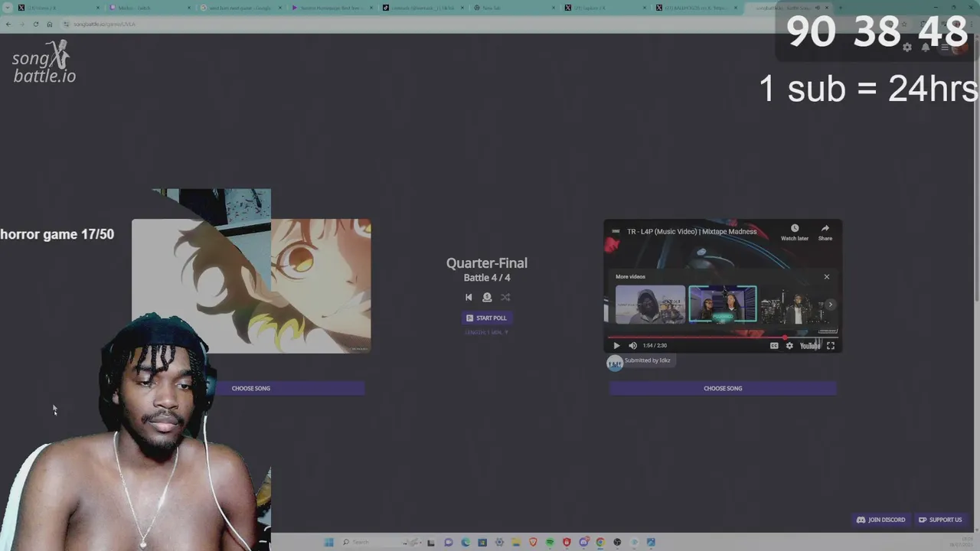
Task: Choose the left anime song
Action: click(251, 388)
